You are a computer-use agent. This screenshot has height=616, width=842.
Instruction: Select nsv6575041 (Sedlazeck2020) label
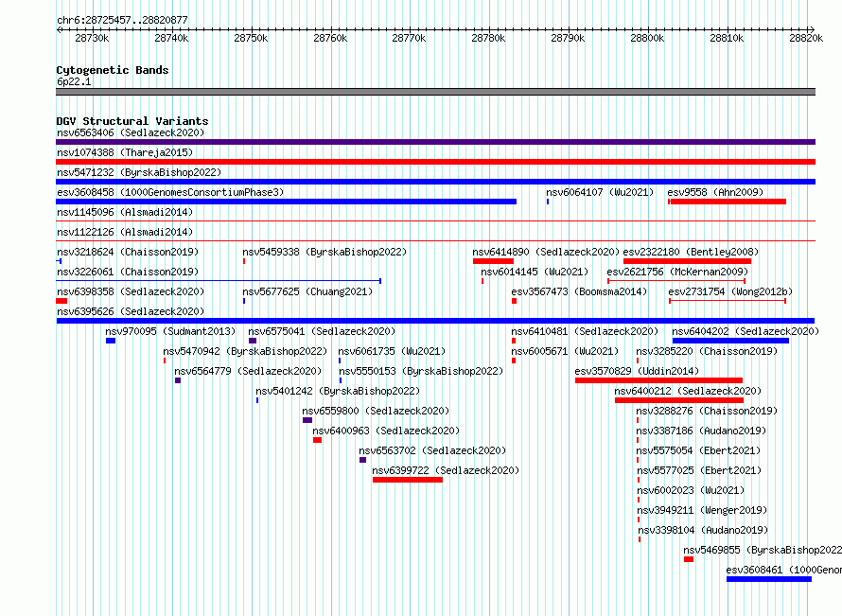click(322, 331)
